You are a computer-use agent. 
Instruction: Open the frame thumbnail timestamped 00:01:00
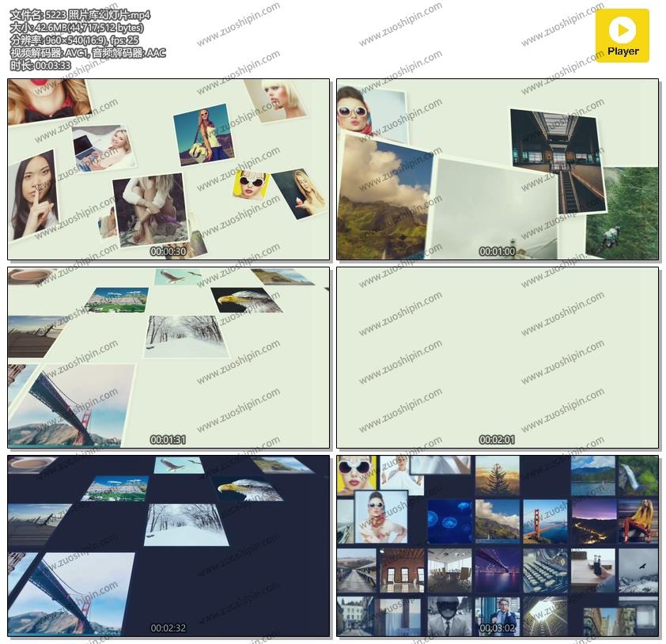pos(498,169)
